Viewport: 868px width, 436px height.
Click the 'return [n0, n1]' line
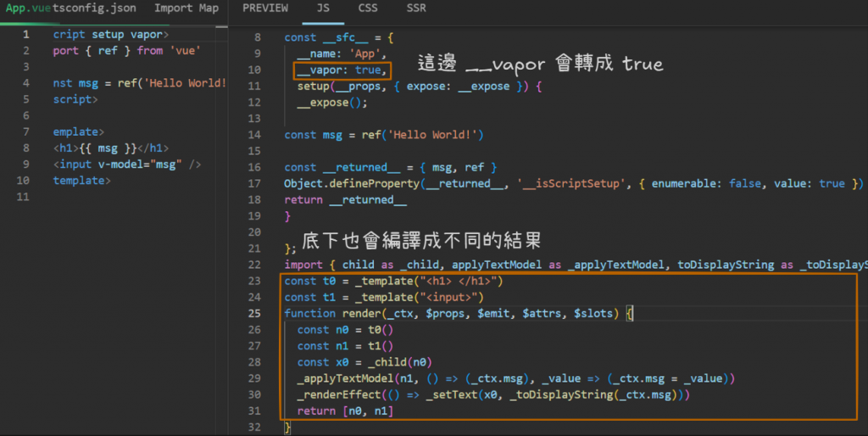pos(345,411)
